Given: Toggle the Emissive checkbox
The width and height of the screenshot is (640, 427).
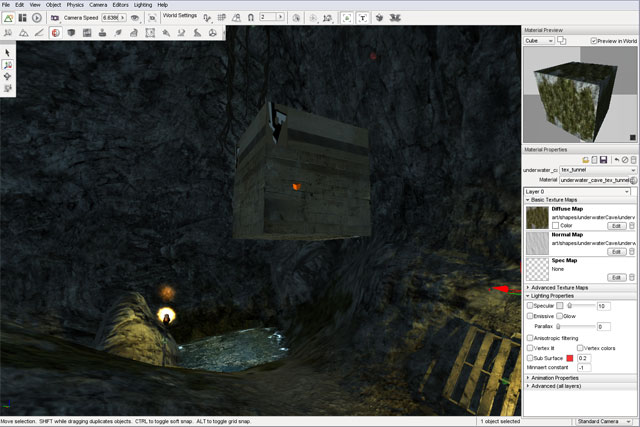Looking at the screenshot, I should pos(530,316).
